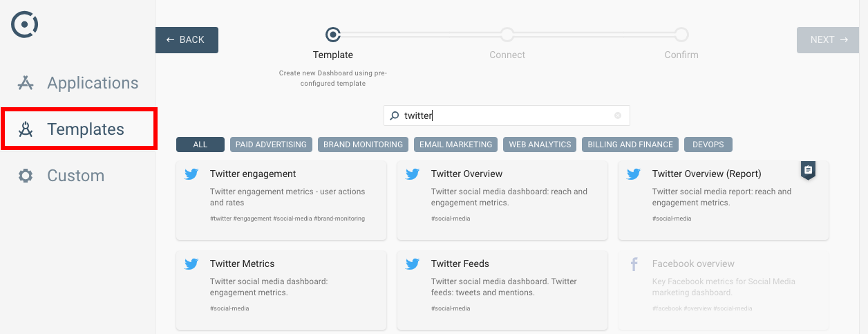Image resolution: width=868 pixels, height=334 pixels.
Task: Click the Templates compass icon
Action: click(26, 129)
